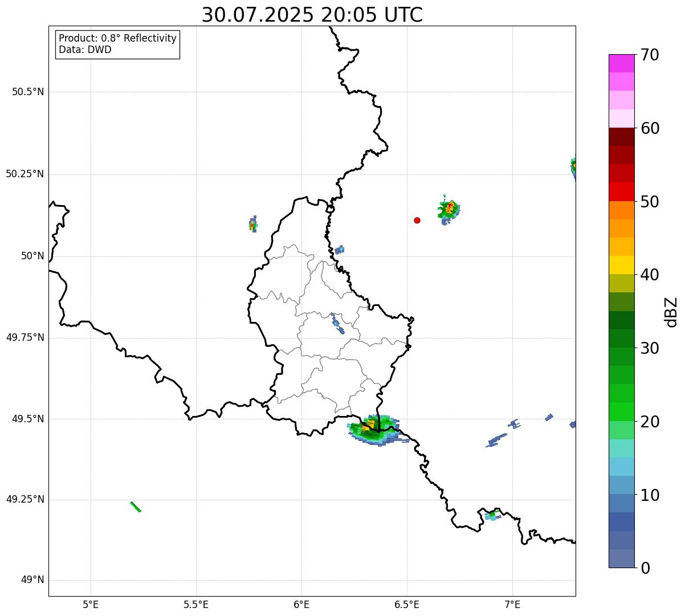685x616 pixels.
Task: Click the dark green swatch just above 30
Action: click(x=622, y=338)
